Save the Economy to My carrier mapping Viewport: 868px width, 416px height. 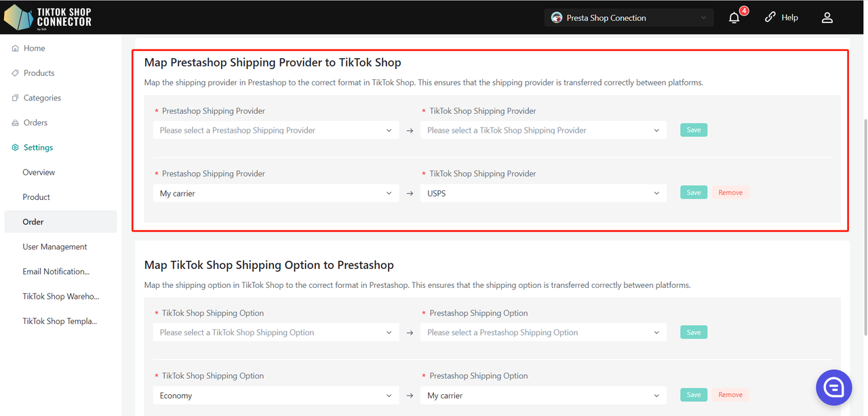(x=694, y=394)
